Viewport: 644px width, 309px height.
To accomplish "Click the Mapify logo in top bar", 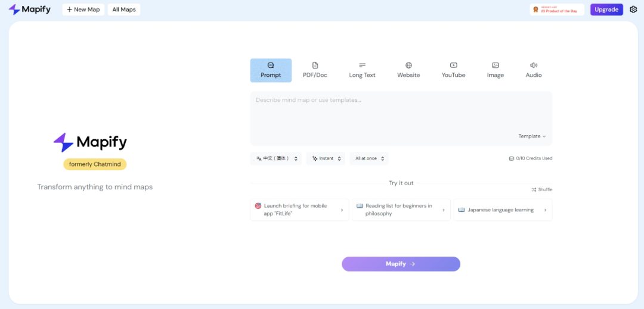I will pos(30,10).
